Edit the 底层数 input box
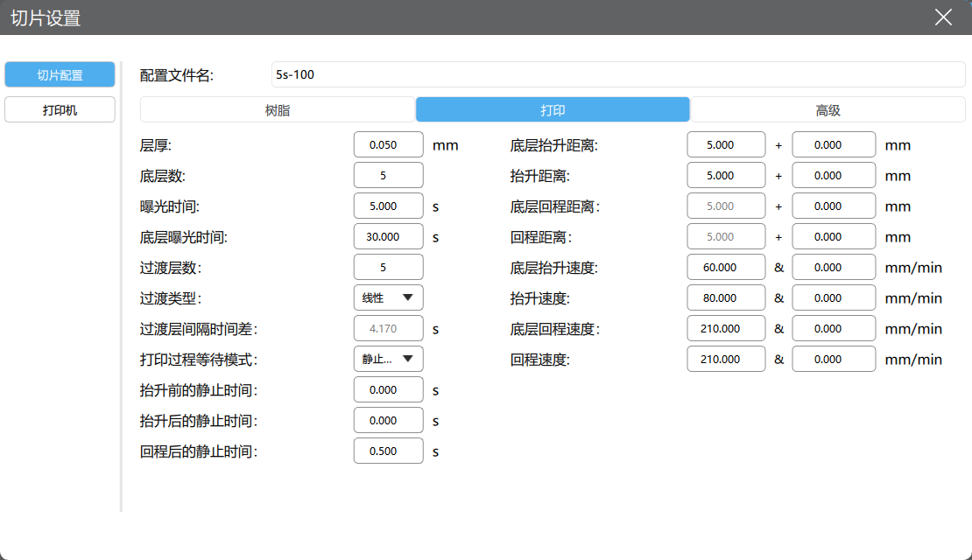This screenshot has width=972, height=560. pos(388,175)
